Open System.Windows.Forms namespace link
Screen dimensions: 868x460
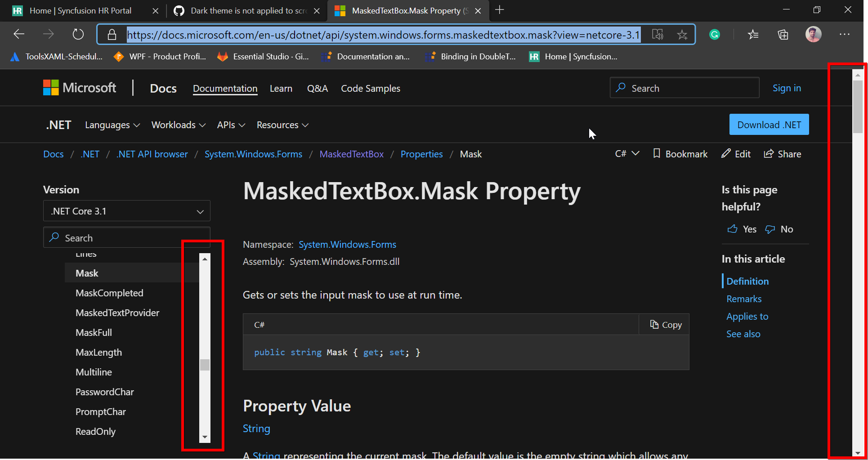(347, 244)
